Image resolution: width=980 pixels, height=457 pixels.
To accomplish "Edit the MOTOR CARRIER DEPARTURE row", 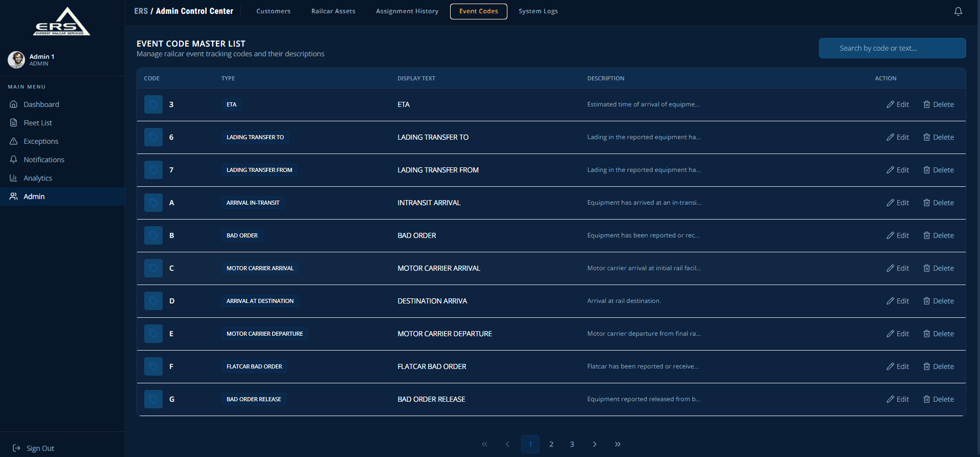I will (898, 334).
